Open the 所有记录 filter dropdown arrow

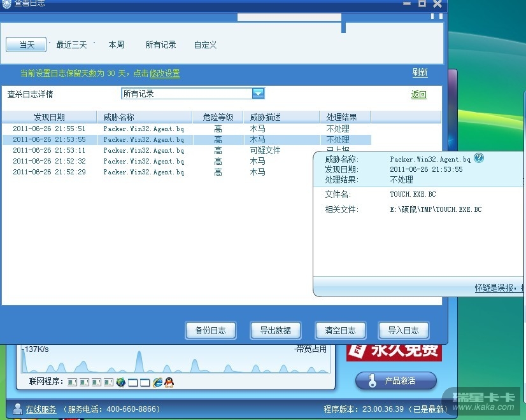259,94
